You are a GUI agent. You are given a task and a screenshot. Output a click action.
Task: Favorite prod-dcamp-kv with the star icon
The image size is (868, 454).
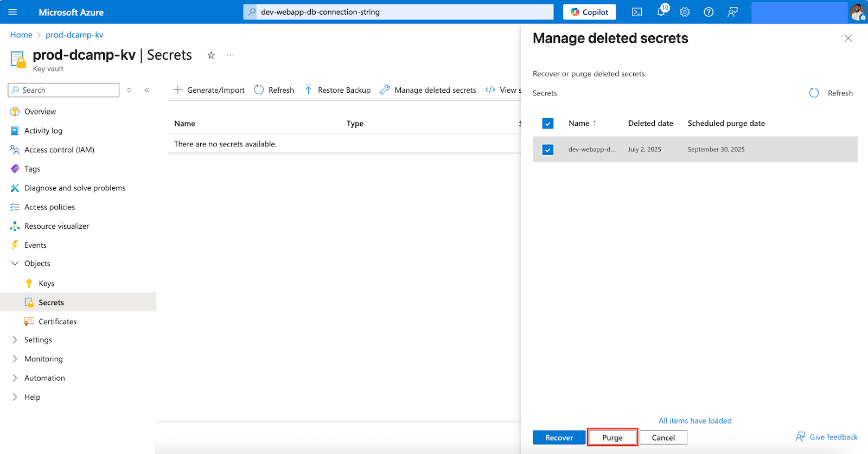pos(211,55)
